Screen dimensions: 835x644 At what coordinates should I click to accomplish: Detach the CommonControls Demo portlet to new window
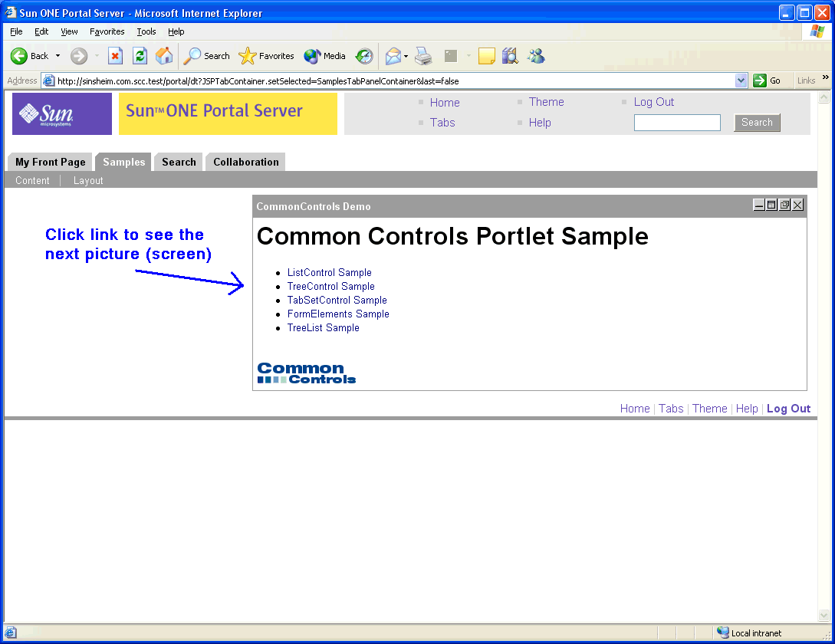(784, 205)
